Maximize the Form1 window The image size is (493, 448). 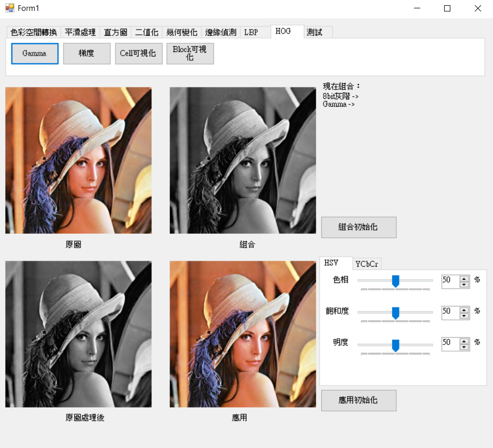click(447, 8)
